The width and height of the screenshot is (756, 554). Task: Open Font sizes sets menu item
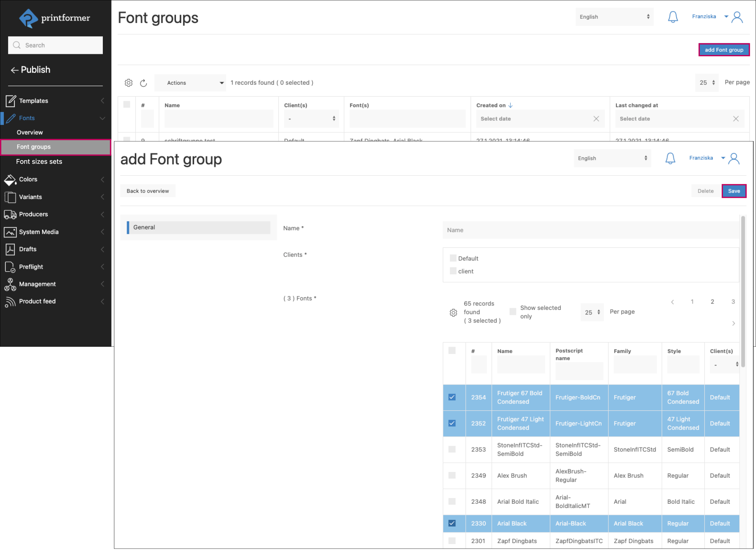[x=39, y=162]
